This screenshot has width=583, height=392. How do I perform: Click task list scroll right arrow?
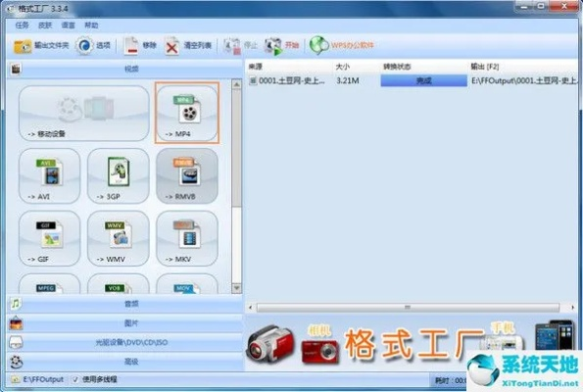pyautogui.click(x=572, y=308)
